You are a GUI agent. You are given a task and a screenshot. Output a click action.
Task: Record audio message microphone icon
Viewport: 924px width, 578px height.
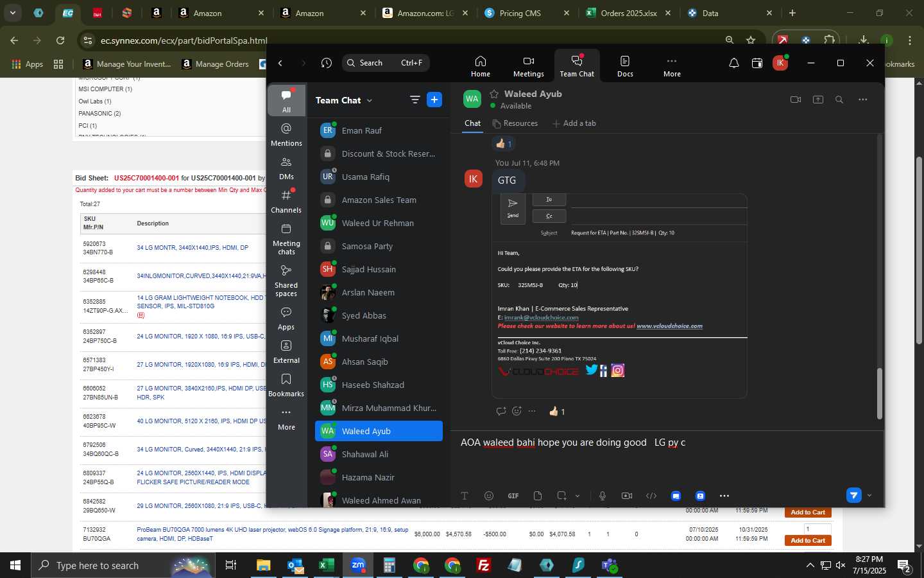pos(603,496)
